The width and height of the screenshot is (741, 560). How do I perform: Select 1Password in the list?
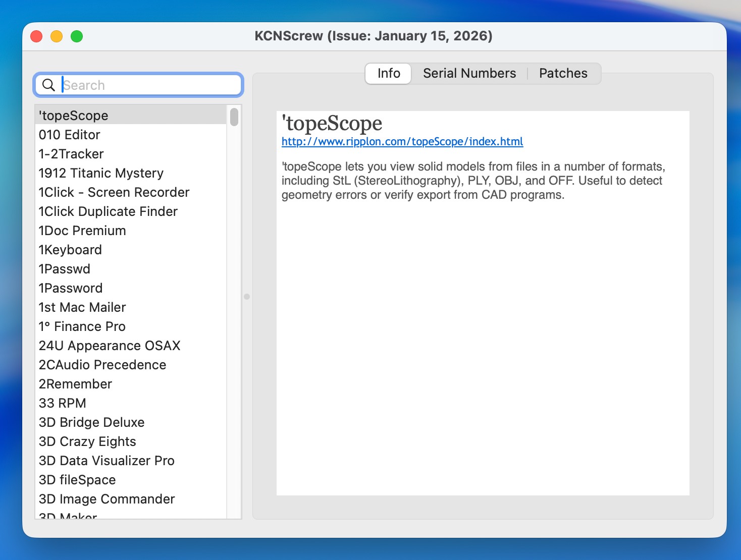pyautogui.click(x=71, y=288)
